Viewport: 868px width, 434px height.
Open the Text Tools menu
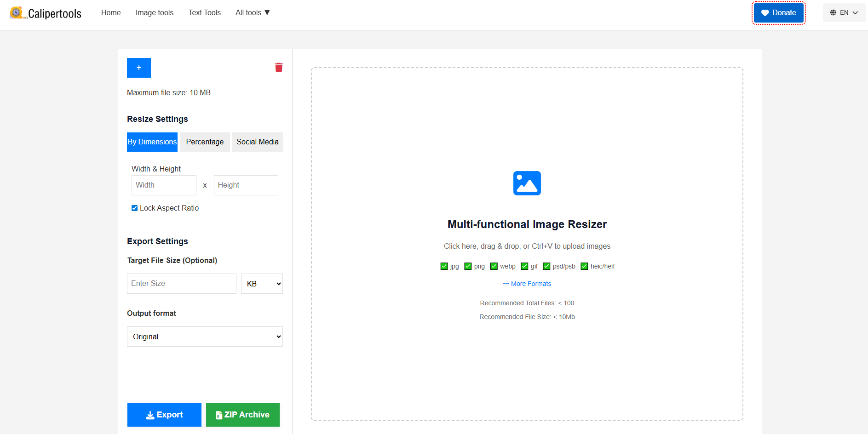pos(205,13)
